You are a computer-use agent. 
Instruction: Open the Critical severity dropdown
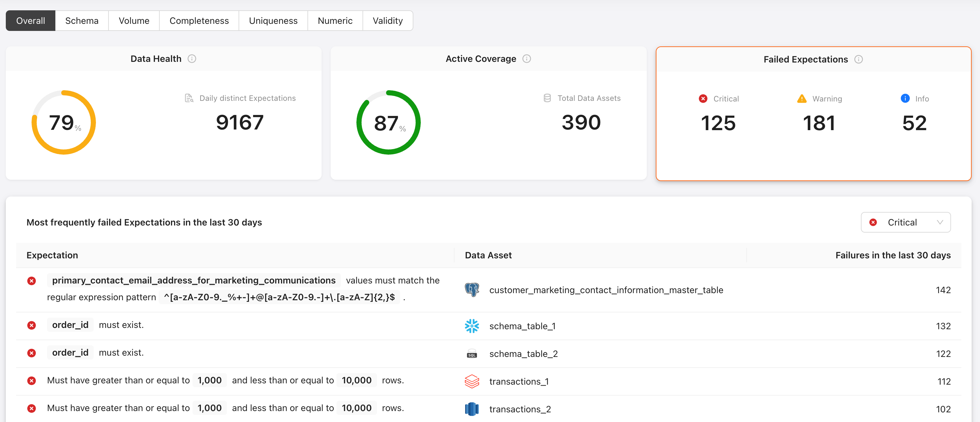click(902, 222)
